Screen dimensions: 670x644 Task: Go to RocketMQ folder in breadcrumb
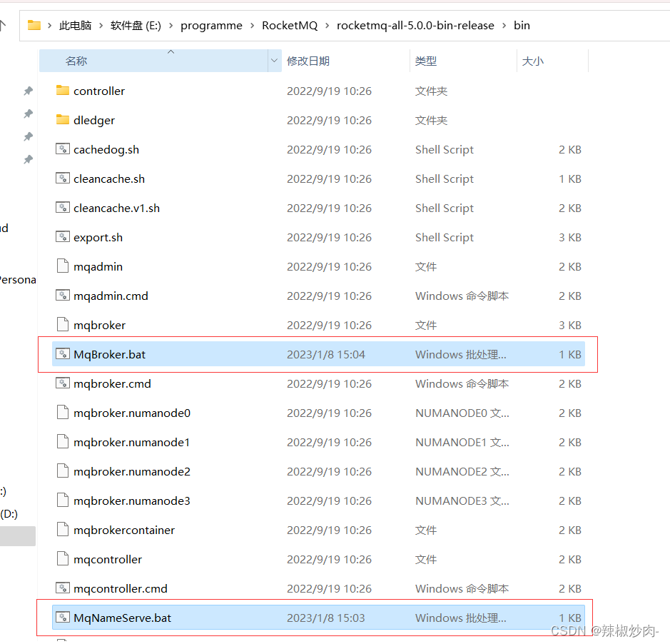290,26
